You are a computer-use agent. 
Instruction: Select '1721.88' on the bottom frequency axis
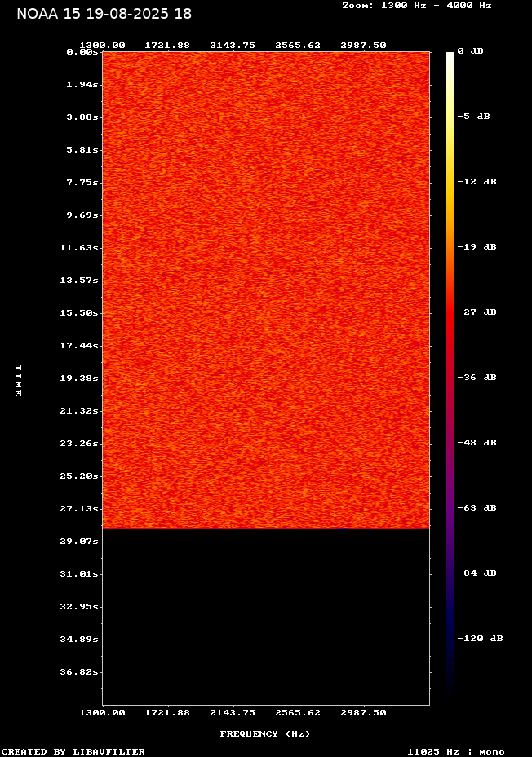pyautogui.click(x=167, y=712)
